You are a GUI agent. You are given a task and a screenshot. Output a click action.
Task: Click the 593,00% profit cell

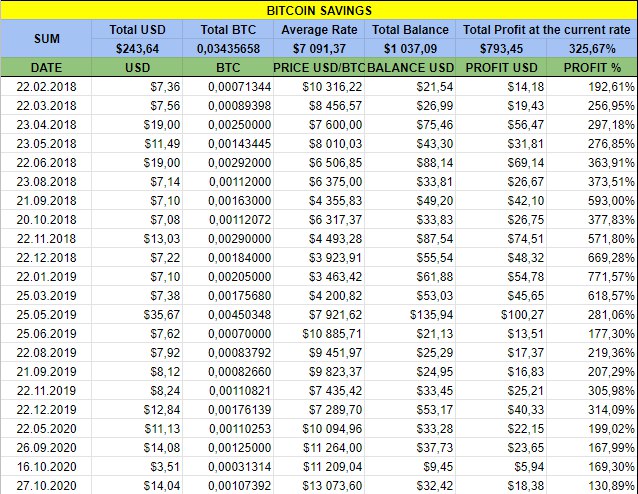pyautogui.click(x=592, y=200)
